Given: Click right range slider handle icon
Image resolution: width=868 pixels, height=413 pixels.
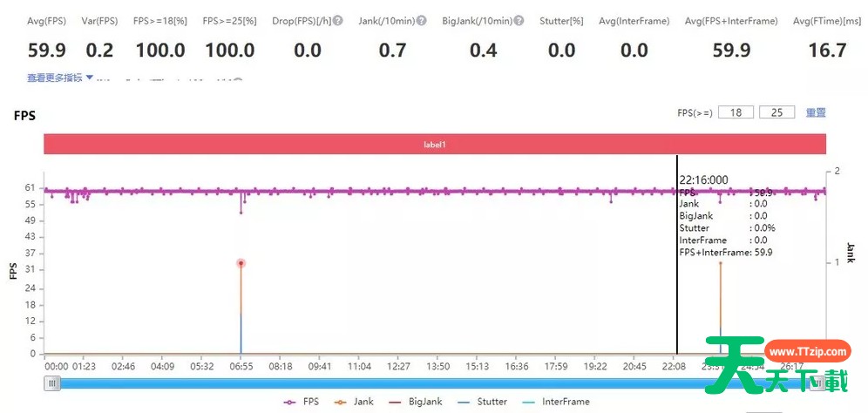Looking at the screenshot, I should click(819, 383).
